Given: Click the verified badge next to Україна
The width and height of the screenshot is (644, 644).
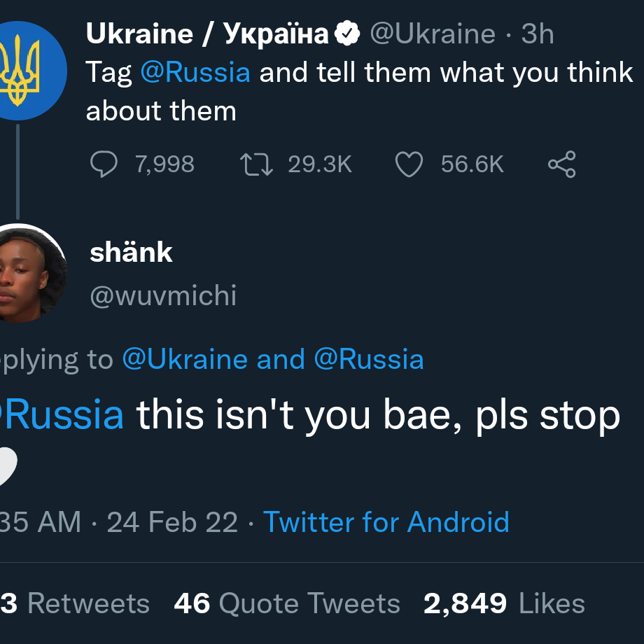Looking at the screenshot, I should [347, 34].
